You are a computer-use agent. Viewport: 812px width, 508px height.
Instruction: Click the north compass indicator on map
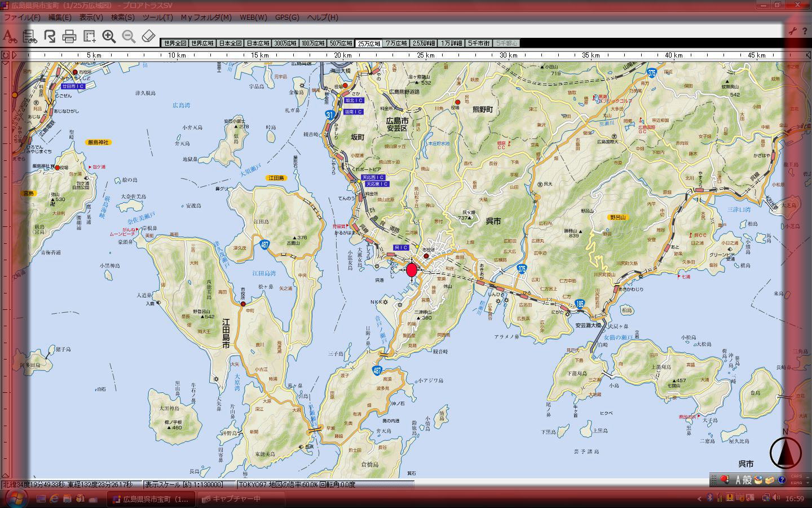coord(785,450)
